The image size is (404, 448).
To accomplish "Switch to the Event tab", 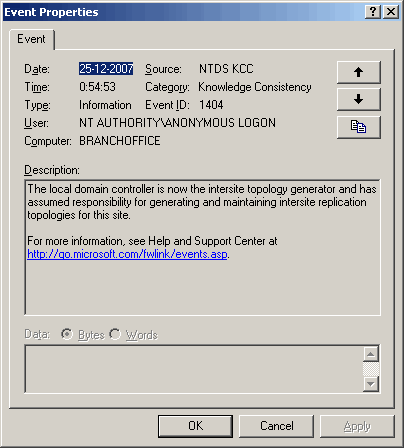I will coord(32,39).
